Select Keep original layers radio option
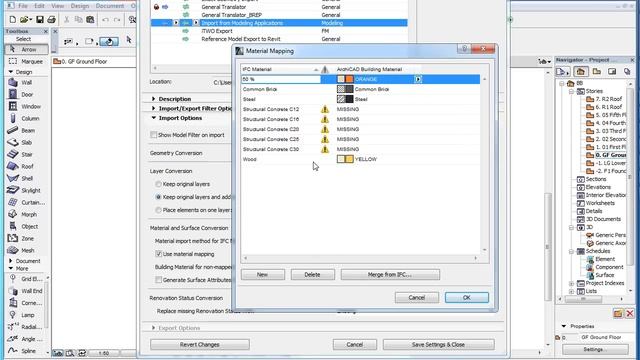 158,184
